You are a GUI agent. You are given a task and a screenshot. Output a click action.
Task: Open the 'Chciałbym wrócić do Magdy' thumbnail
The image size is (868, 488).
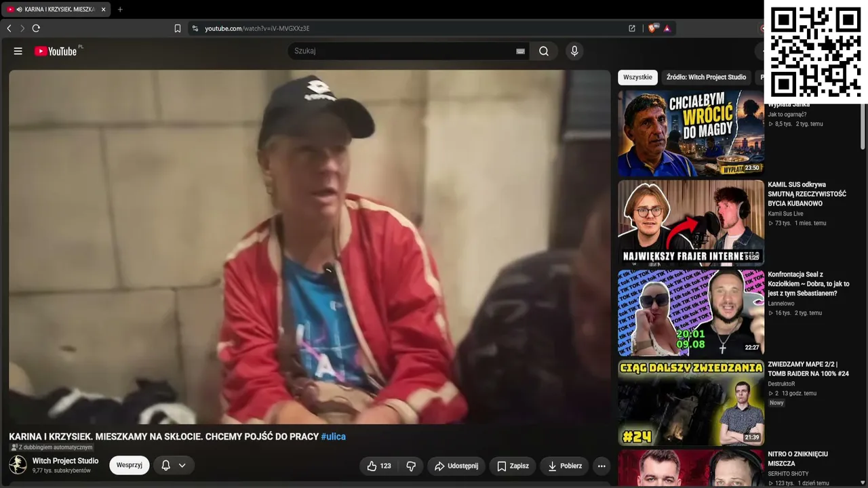click(691, 134)
